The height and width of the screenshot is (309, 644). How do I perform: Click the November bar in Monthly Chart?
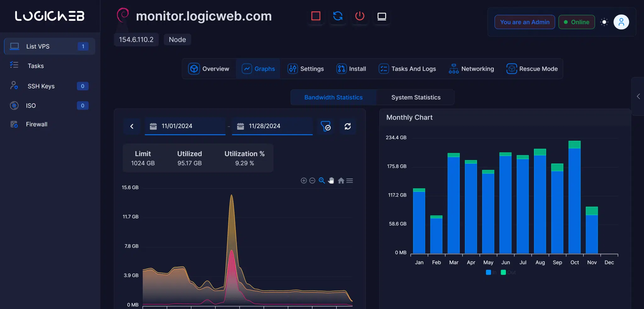click(x=592, y=230)
